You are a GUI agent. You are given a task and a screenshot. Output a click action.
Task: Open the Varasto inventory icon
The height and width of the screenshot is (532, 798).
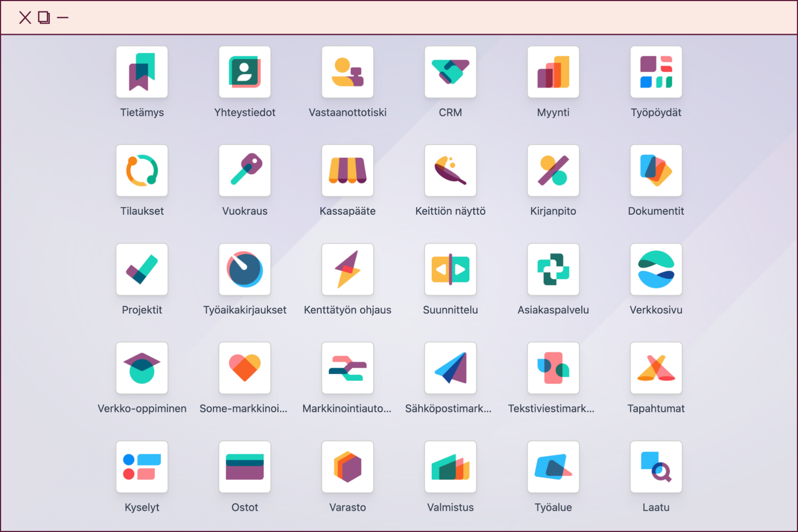347,467
